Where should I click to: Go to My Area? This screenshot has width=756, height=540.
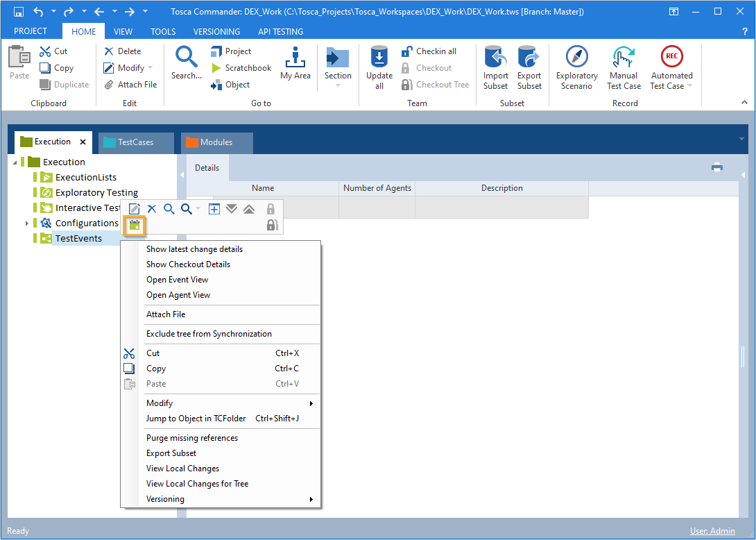[x=295, y=63]
